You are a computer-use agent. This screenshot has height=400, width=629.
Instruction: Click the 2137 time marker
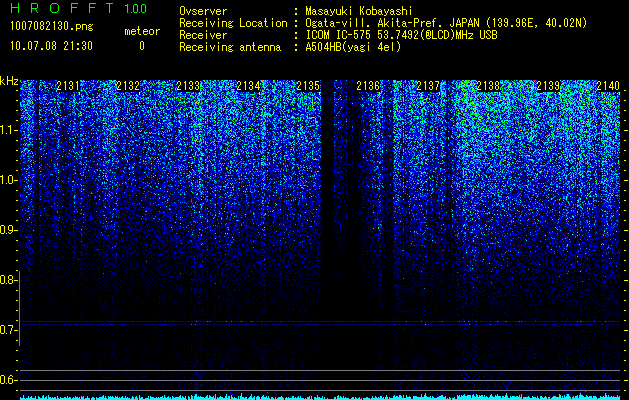(428, 85)
